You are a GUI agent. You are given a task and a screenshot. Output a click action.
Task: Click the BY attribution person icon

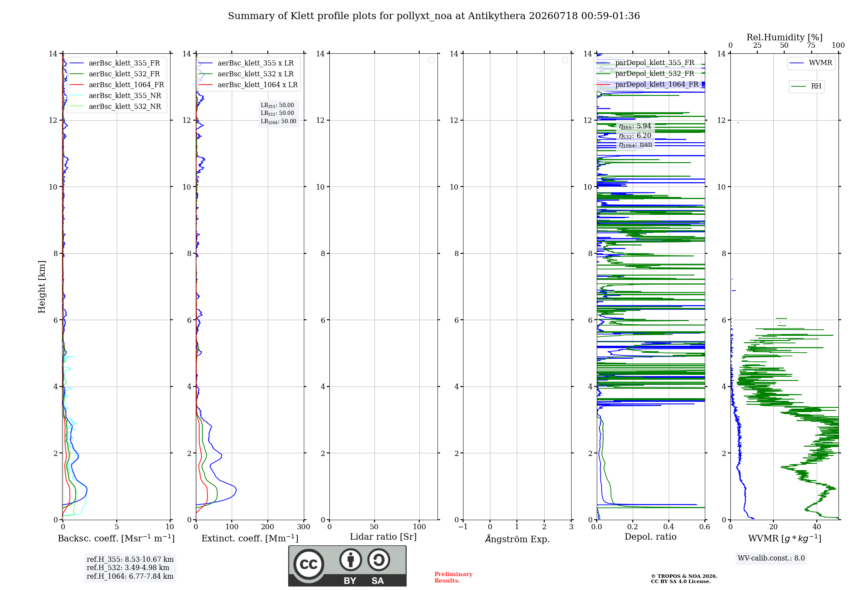351,560
